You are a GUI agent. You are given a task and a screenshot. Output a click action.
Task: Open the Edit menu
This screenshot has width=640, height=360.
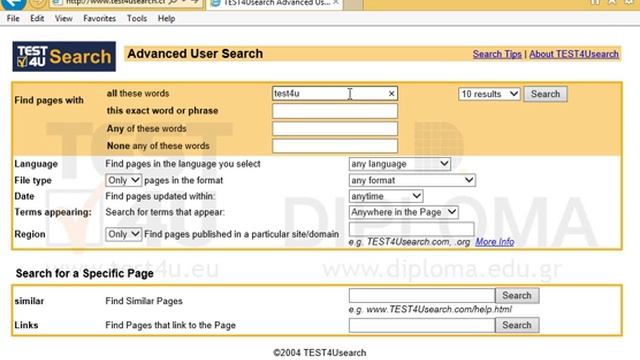[37, 18]
